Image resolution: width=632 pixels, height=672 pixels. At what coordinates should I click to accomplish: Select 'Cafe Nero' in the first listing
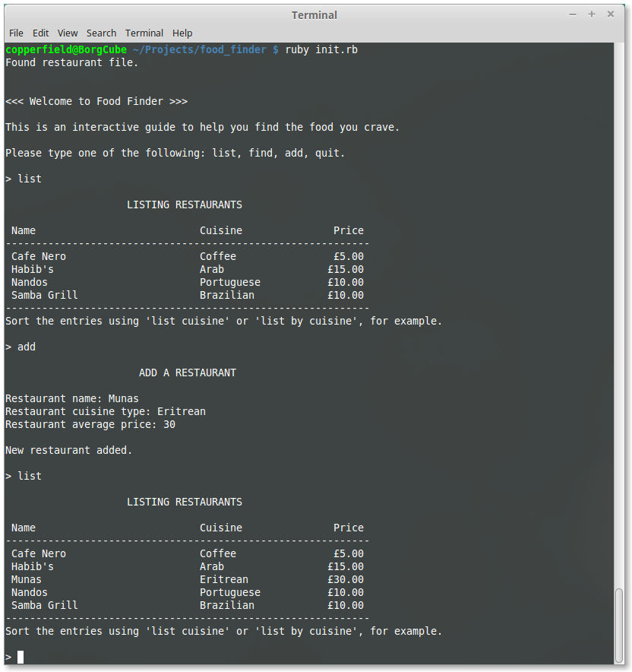point(38,256)
